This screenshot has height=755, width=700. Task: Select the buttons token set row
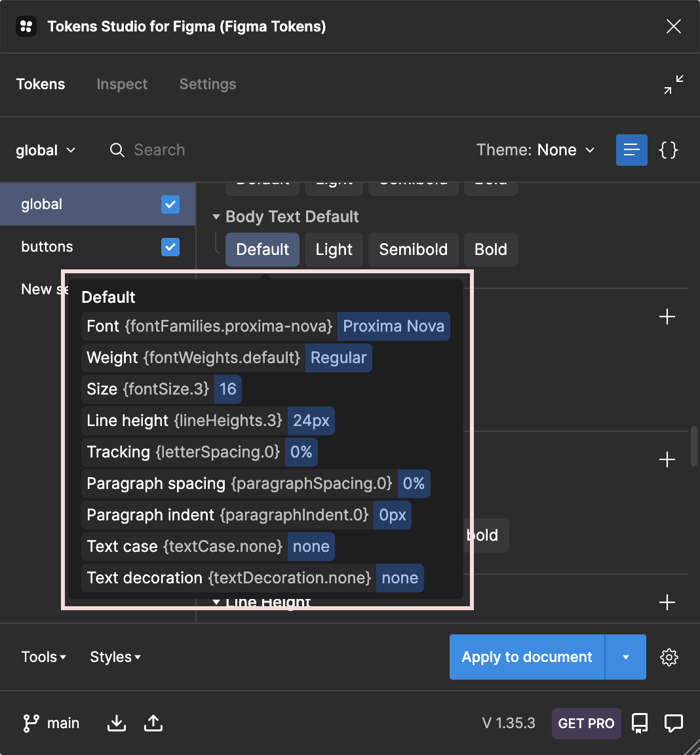pyautogui.click(x=98, y=246)
